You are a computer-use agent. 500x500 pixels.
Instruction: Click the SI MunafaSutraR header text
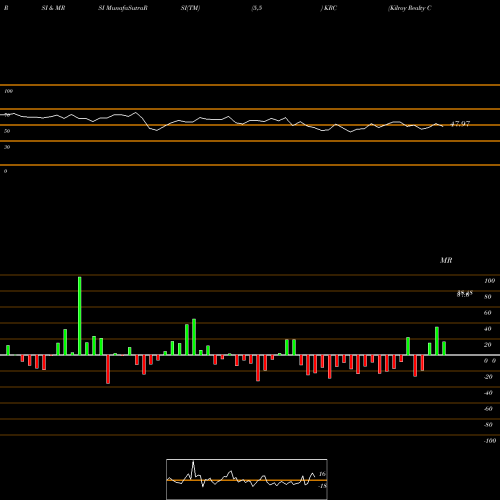point(123,8)
